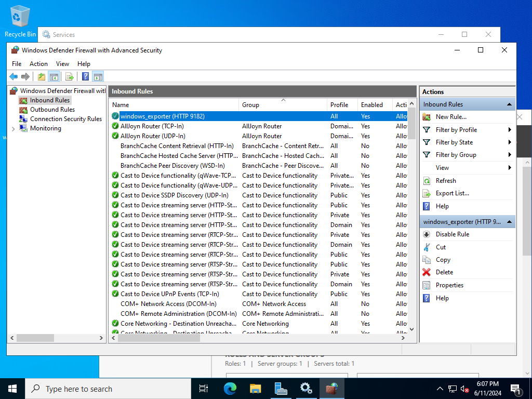This screenshot has width=532, height=399.
Task: Toggle Show/Hide Console Tree toolbar button
Action: 54,77
